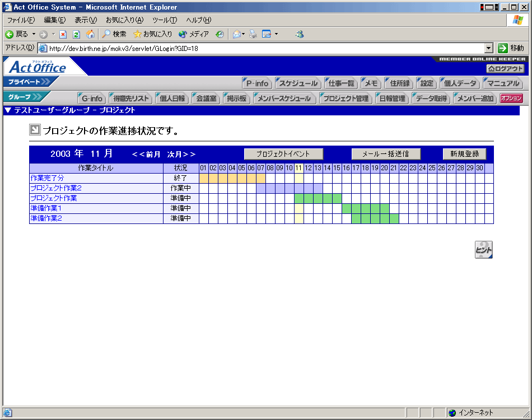Image resolution: width=532 pixels, height=420 pixels.
Task: Expand the Mail icon dropdown arrow
Action: pos(244,34)
